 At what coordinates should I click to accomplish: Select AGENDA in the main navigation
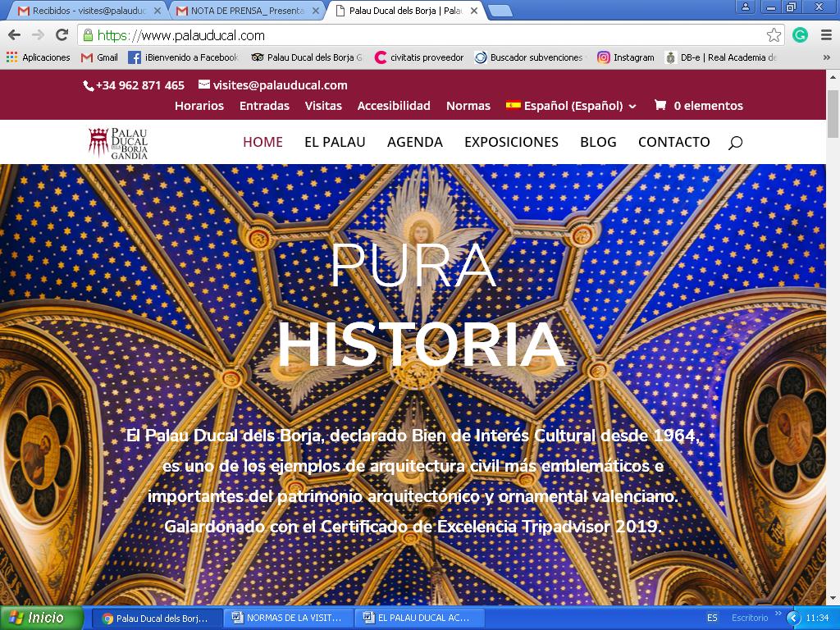[x=414, y=142]
